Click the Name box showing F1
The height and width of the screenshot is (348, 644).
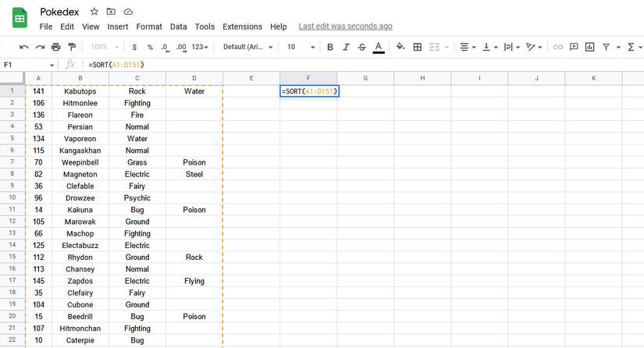[x=27, y=65]
